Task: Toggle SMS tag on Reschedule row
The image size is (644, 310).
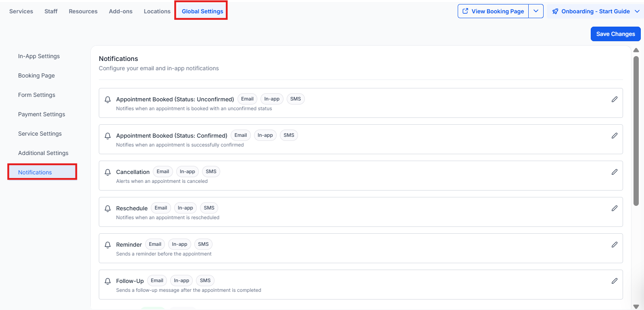Action: click(x=209, y=208)
